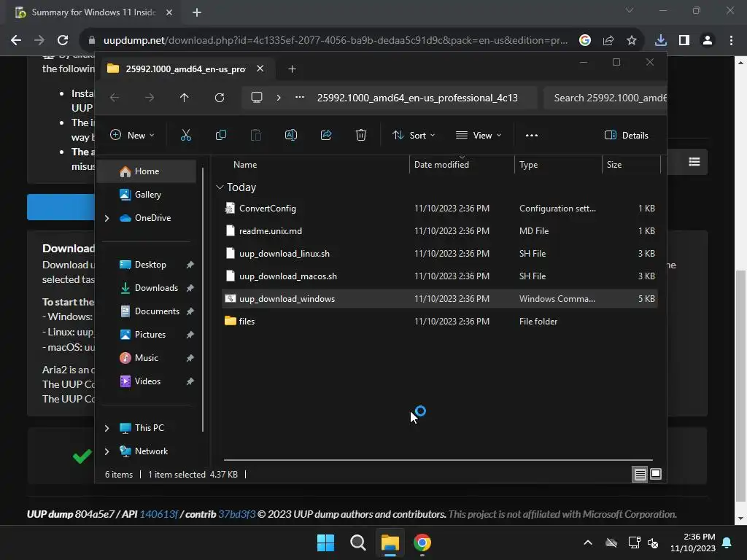
Task: Go up one folder level
Action: [x=184, y=98]
